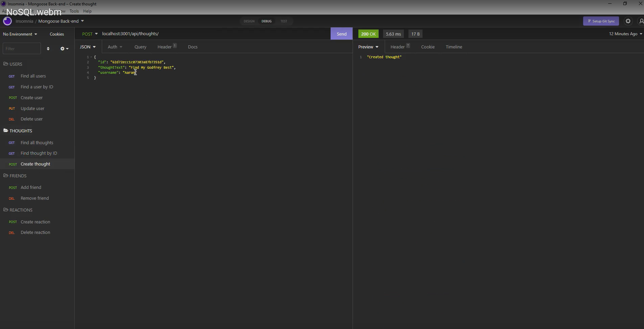The image size is (644, 329).
Task: Click the request filter input field
Action: coord(22,48)
